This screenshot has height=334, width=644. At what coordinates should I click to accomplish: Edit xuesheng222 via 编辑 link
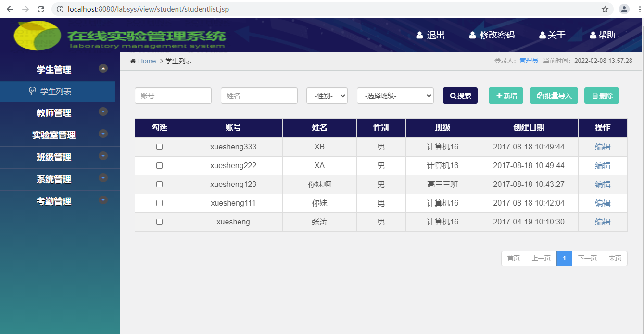click(x=603, y=166)
